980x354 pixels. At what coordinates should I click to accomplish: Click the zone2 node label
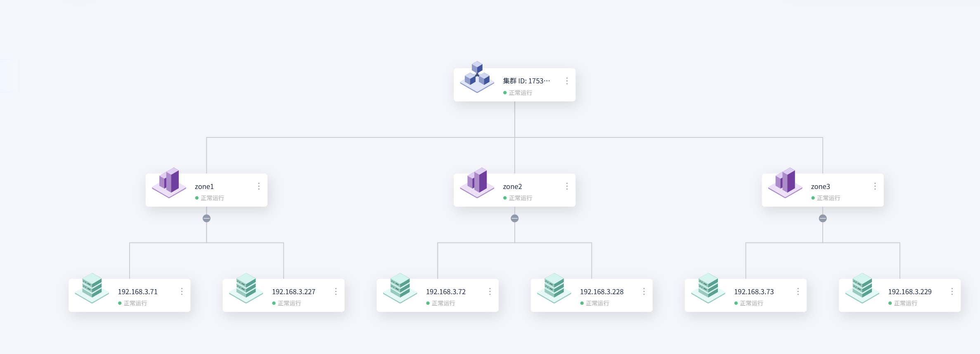pos(512,186)
